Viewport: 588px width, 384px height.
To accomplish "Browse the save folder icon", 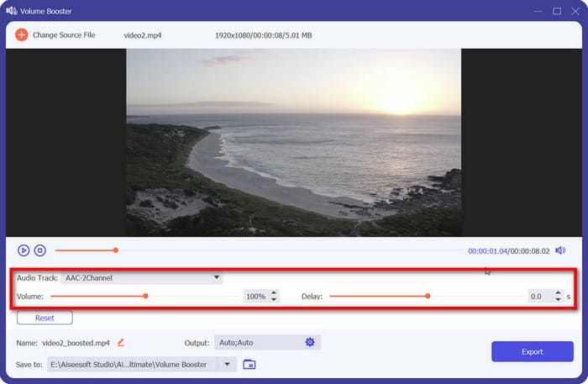I will (249, 364).
